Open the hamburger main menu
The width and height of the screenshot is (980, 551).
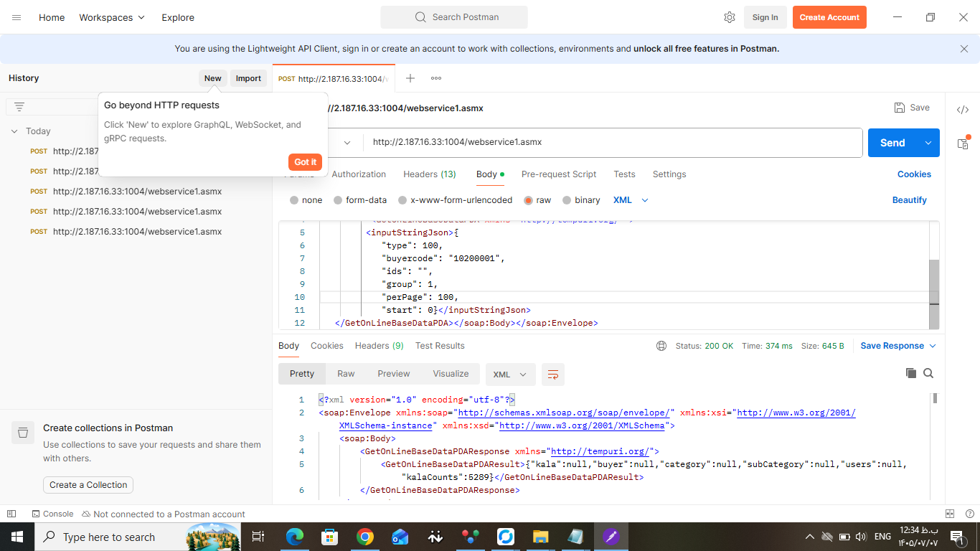tap(17, 17)
